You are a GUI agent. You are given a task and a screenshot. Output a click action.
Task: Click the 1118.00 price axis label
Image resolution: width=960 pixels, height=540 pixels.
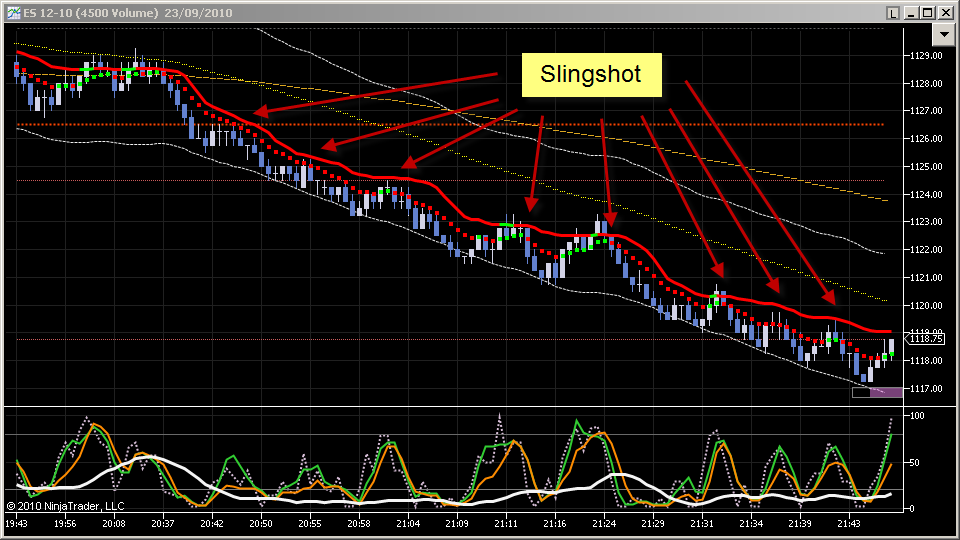926,361
